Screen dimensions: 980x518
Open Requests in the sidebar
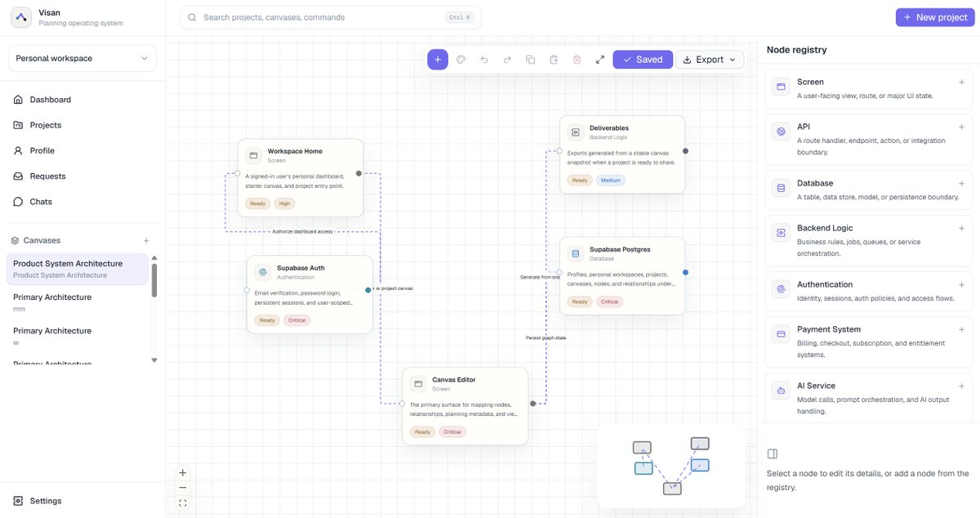82,176
